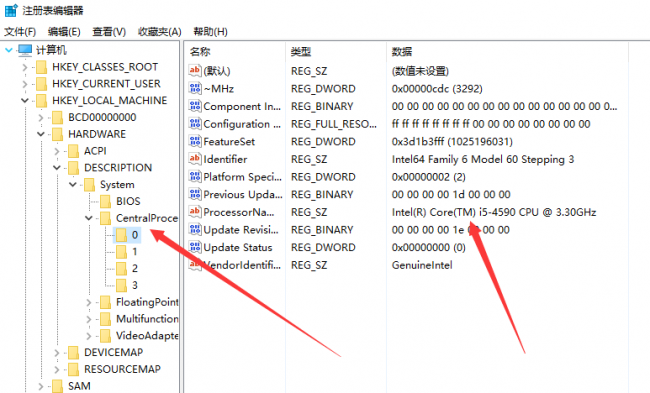
Task: Select processor key 0 folder icon
Action: [x=121, y=235]
